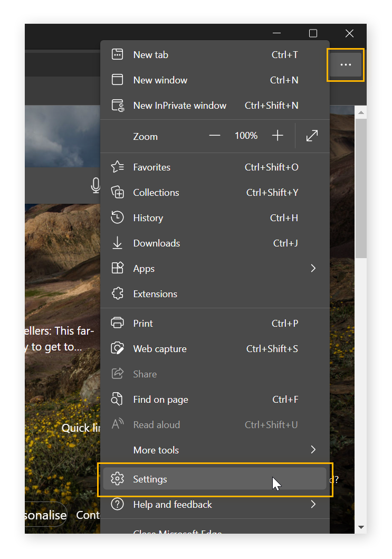The width and height of the screenshot is (392, 559).
Task: Open Print using the printer icon
Action: click(x=118, y=323)
